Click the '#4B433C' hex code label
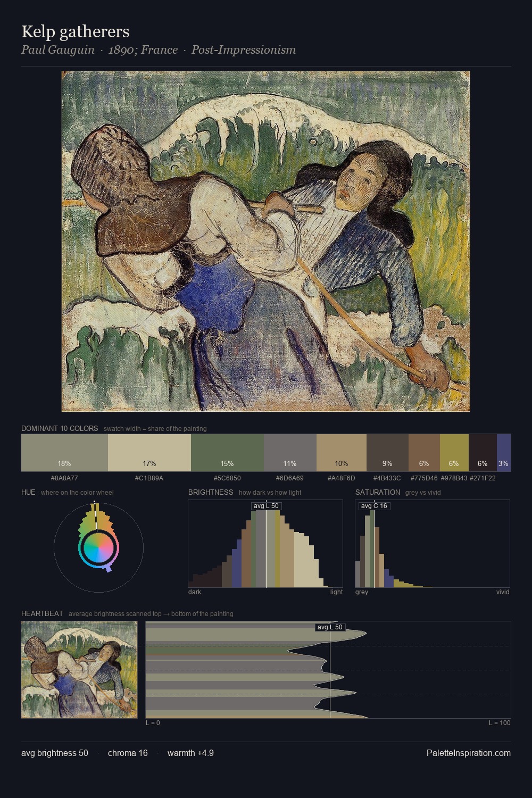This screenshot has width=532, height=798. (x=387, y=478)
